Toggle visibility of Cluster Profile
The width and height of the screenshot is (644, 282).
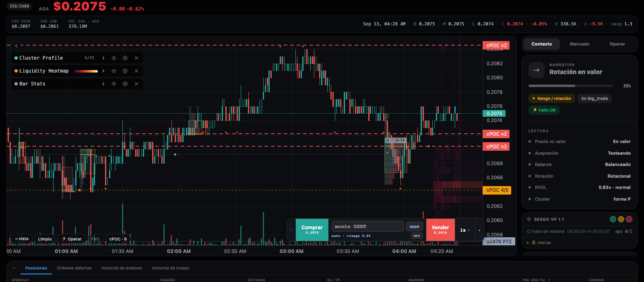click(x=114, y=58)
